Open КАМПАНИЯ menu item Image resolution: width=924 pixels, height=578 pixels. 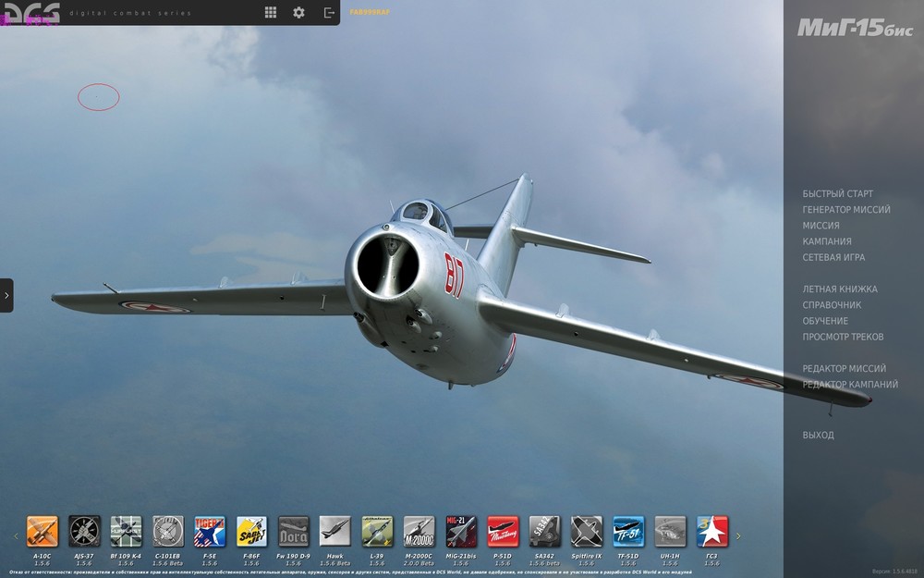[x=827, y=241]
